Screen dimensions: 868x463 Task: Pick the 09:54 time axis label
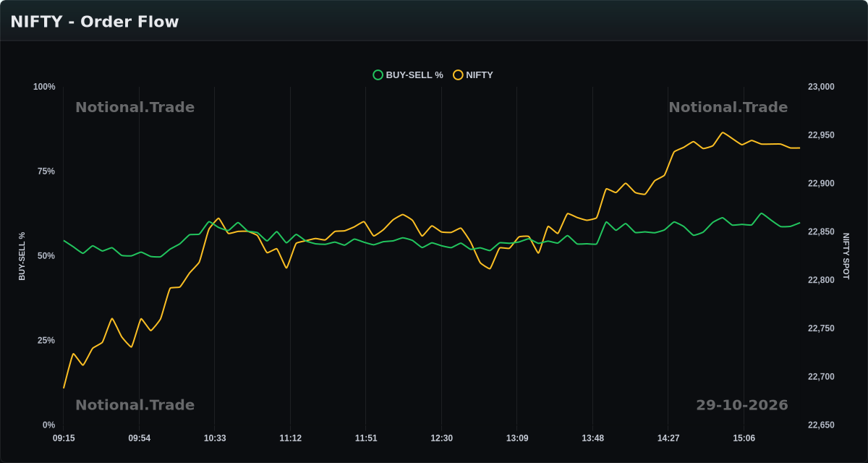(x=140, y=438)
